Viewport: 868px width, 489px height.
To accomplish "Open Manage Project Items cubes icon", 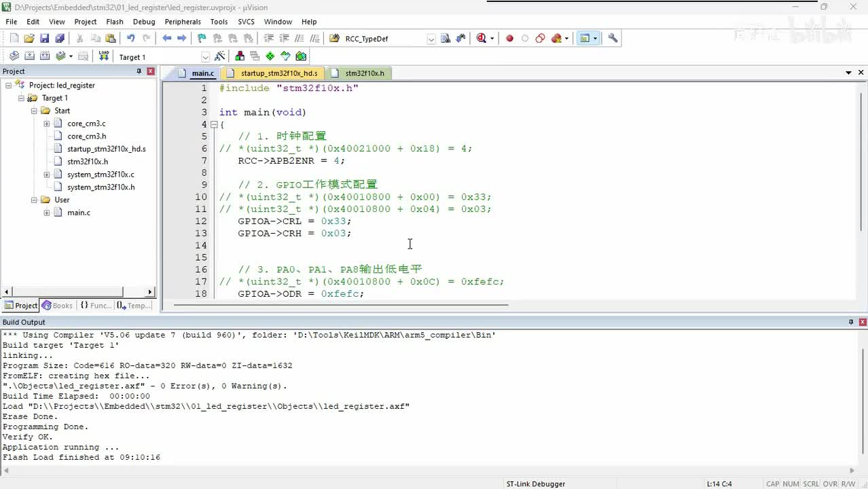I will point(239,56).
